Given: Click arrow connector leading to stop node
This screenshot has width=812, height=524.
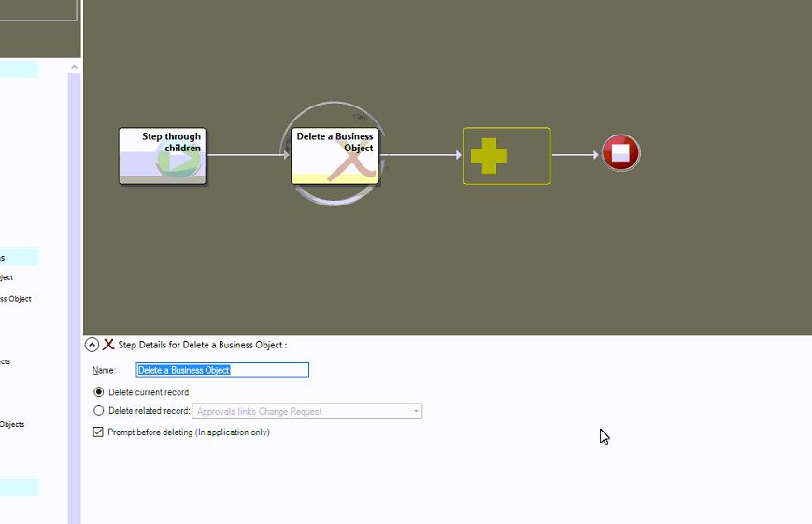Looking at the screenshot, I should 575,155.
